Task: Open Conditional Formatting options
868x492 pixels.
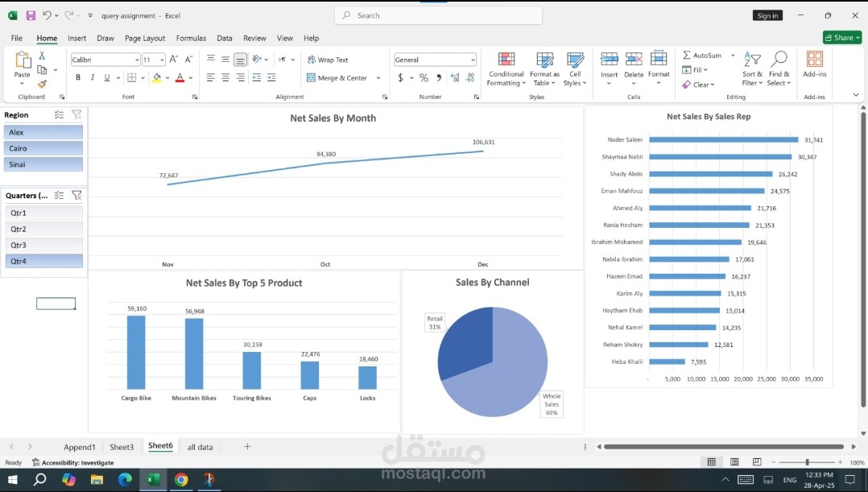Action: tap(506, 69)
